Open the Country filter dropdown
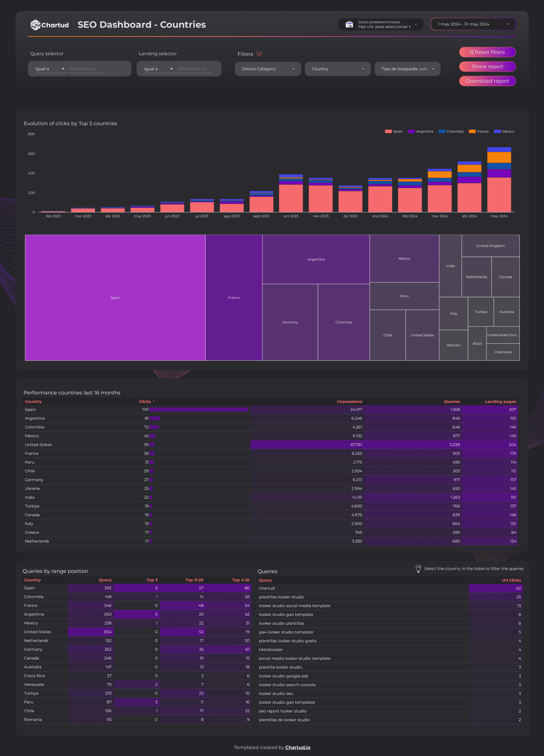The width and height of the screenshot is (544, 756). click(337, 69)
